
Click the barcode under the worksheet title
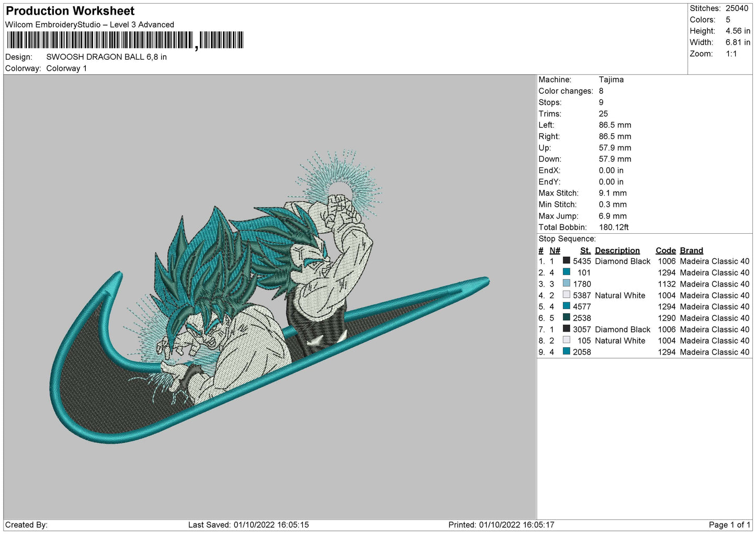pyautogui.click(x=125, y=40)
